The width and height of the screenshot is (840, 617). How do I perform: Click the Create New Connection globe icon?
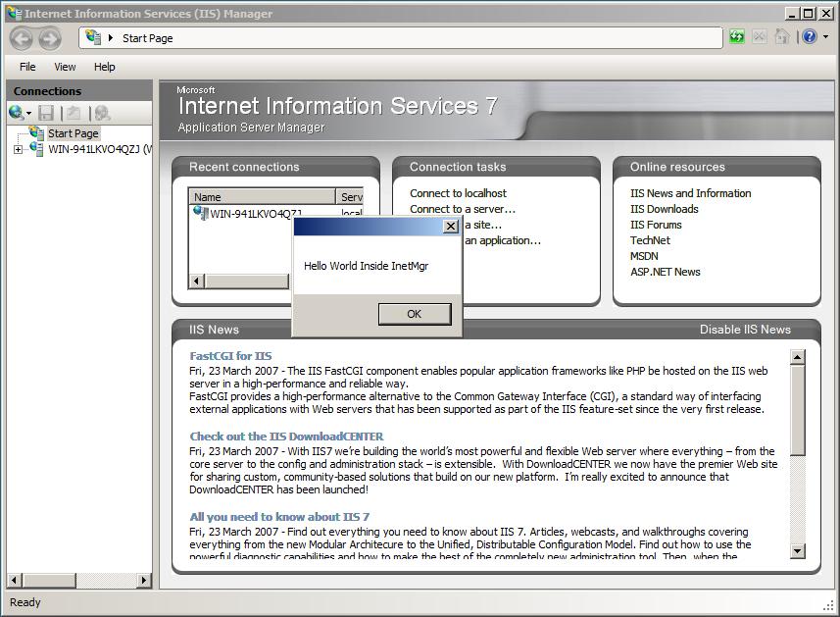pos(14,113)
